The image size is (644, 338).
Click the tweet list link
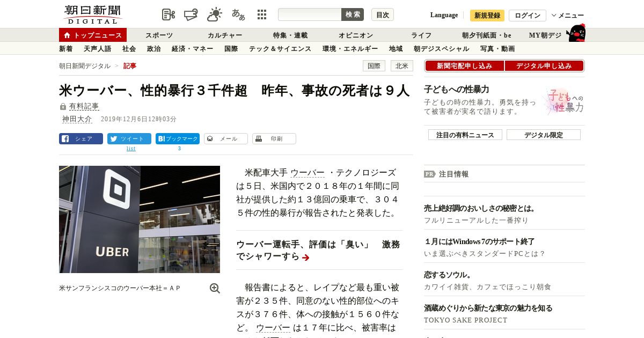point(131,149)
